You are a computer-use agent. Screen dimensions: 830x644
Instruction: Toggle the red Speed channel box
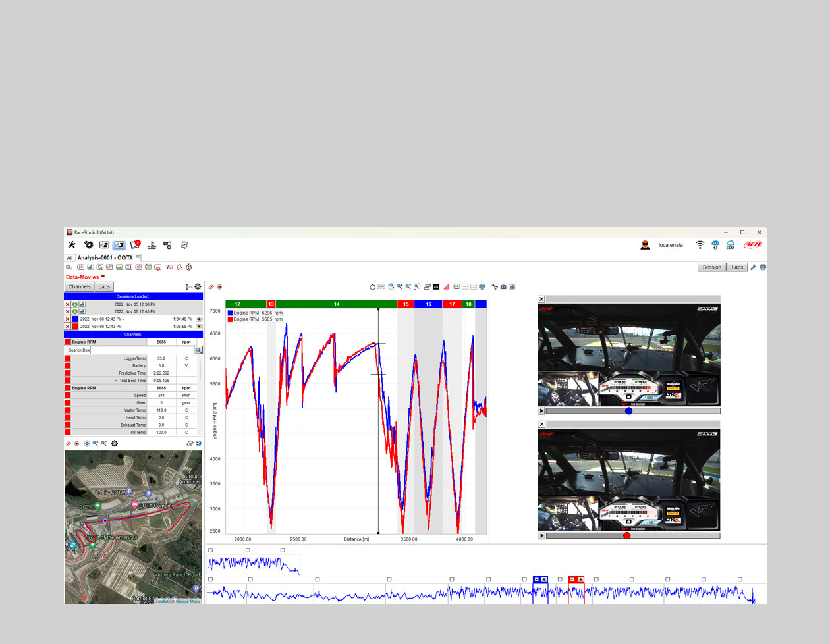[x=67, y=396]
